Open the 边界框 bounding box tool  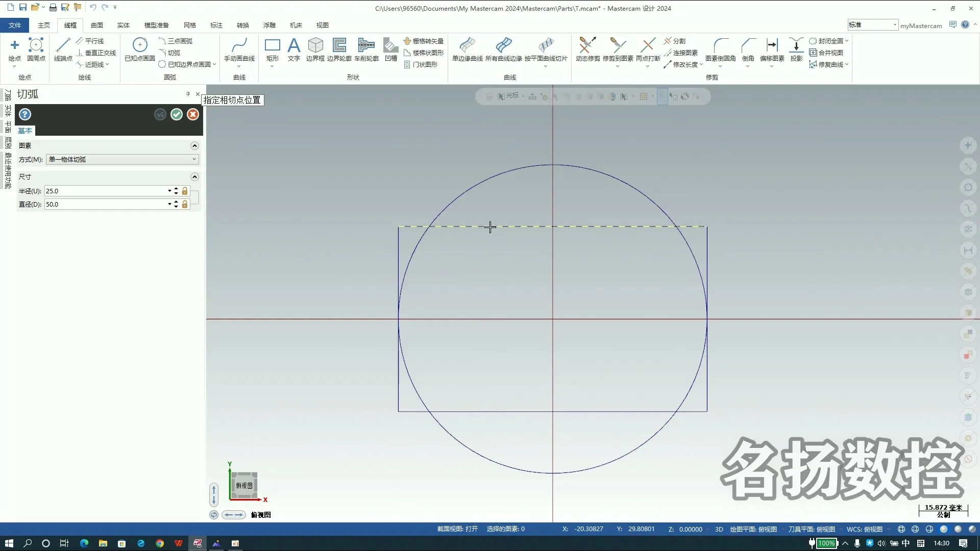315,46
